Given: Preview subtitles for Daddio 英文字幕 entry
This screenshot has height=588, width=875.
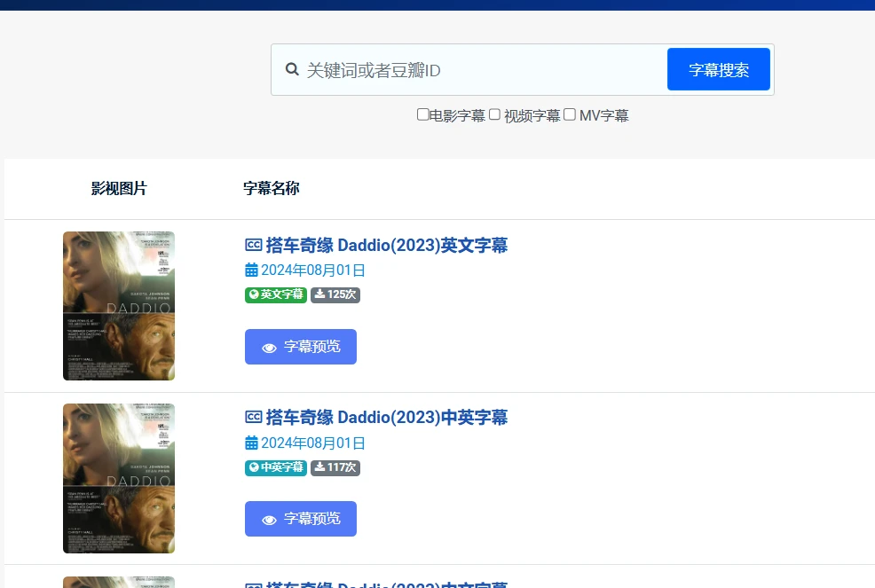Looking at the screenshot, I should [x=300, y=347].
